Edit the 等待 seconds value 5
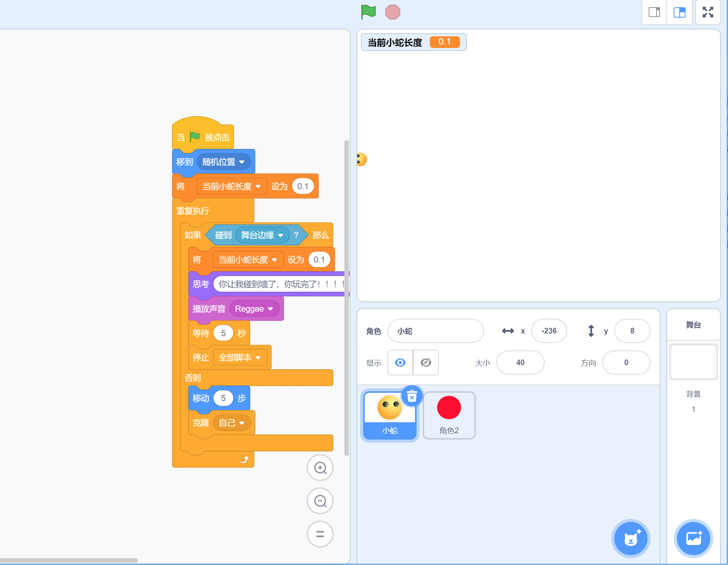 coord(223,333)
